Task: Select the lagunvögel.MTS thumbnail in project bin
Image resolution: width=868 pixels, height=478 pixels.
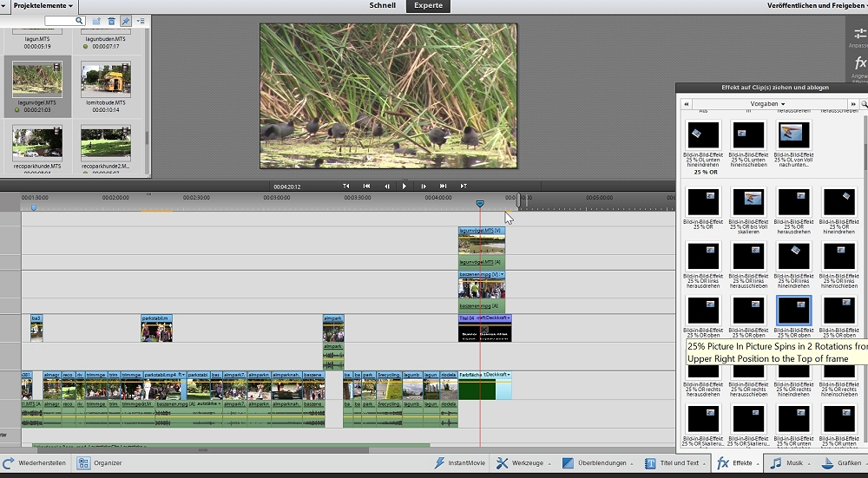Action: point(37,79)
